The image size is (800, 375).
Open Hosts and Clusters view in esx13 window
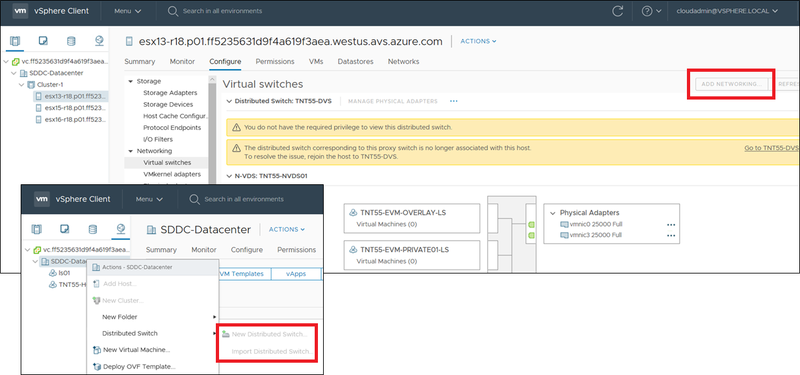pos(15,40)
